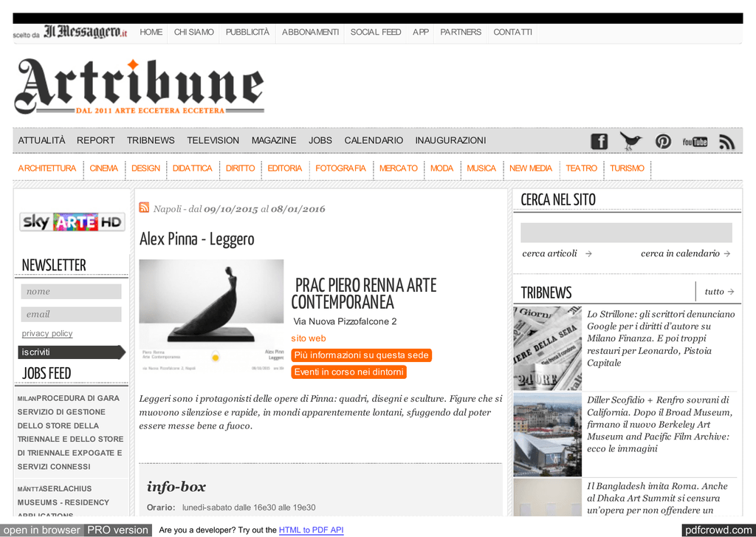
Task: Open the sito web link
Action: tap(309, 338)
